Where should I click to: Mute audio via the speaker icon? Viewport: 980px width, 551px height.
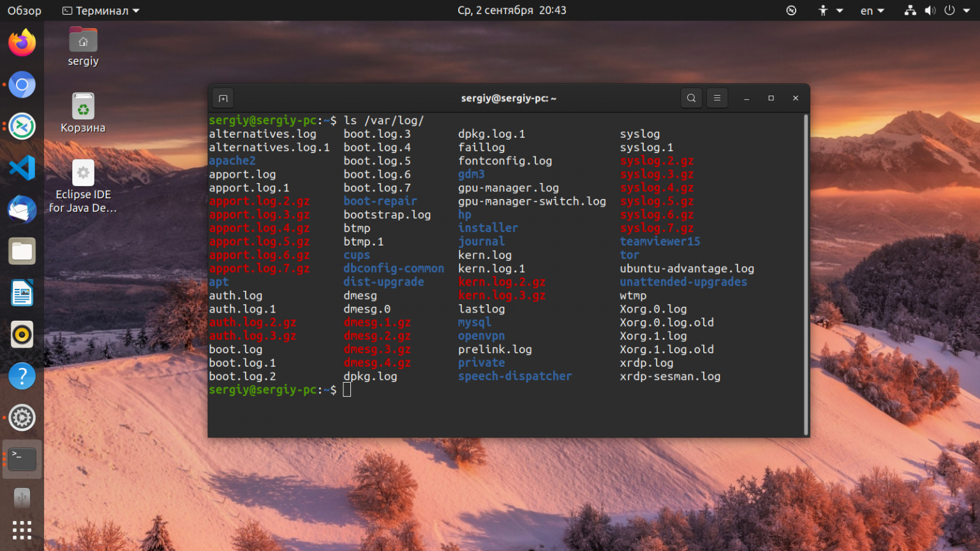[930, 10]
